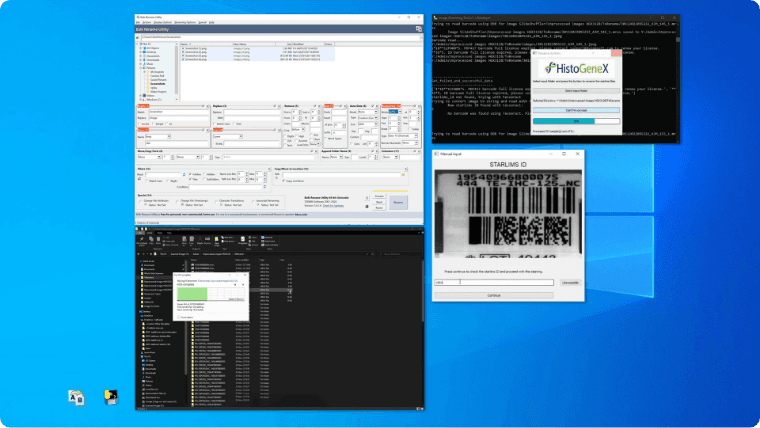The image size is (760, 428).
Task: Open Case dropdown showing Same
Action: [x=227, y=136]
